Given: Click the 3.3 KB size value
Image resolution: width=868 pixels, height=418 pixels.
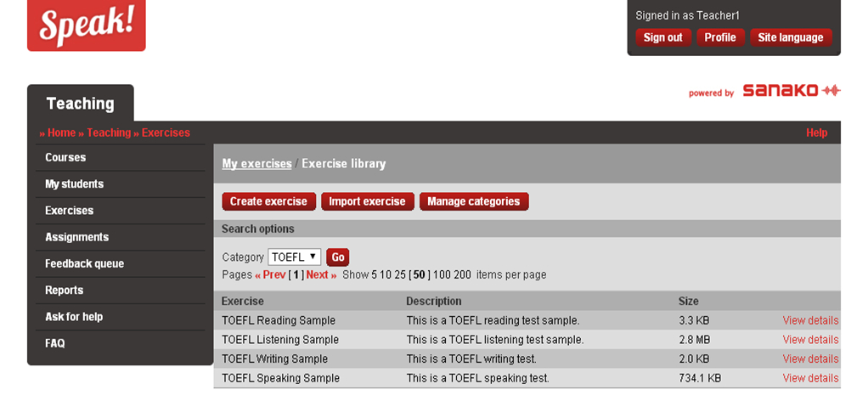Looking at the screenshot, I should coord(694,320).
